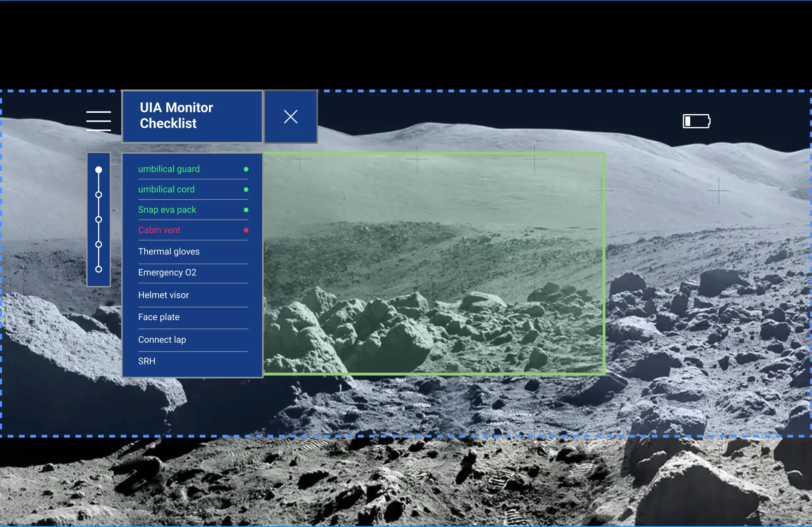This screenshot has height=527, width=812.
Task: Click the filled top step of progress tracker
Action: click(99, 170)
